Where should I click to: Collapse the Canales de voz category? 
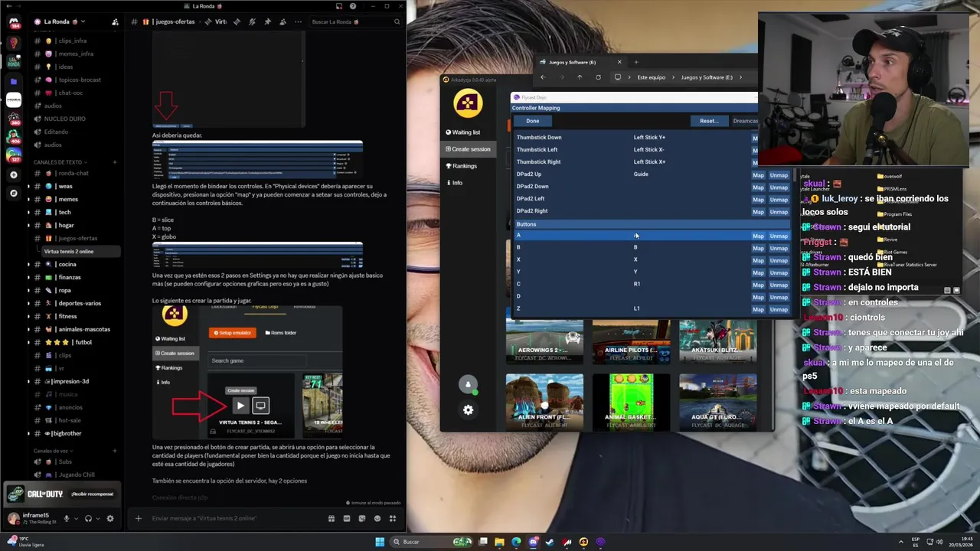pos(54,451)
